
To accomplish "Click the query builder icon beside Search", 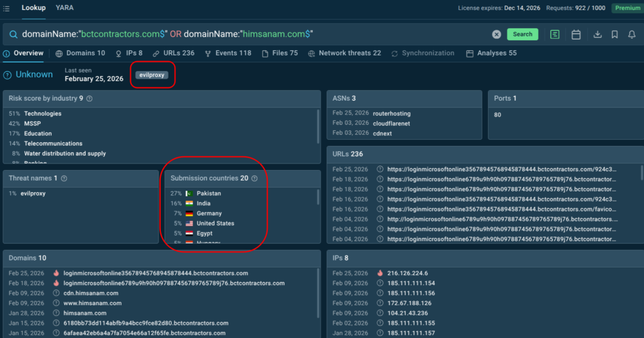I will (555, 35).
